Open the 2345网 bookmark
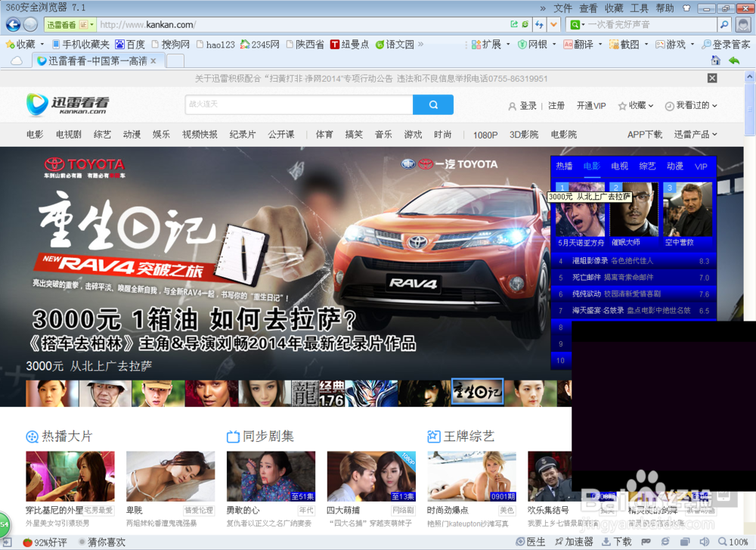 (260, 45)
